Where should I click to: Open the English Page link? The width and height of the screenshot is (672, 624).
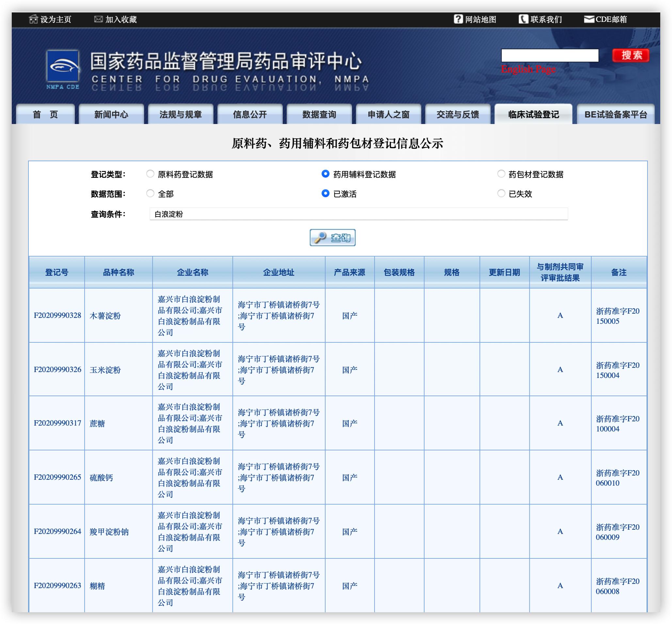pos(528,70)
